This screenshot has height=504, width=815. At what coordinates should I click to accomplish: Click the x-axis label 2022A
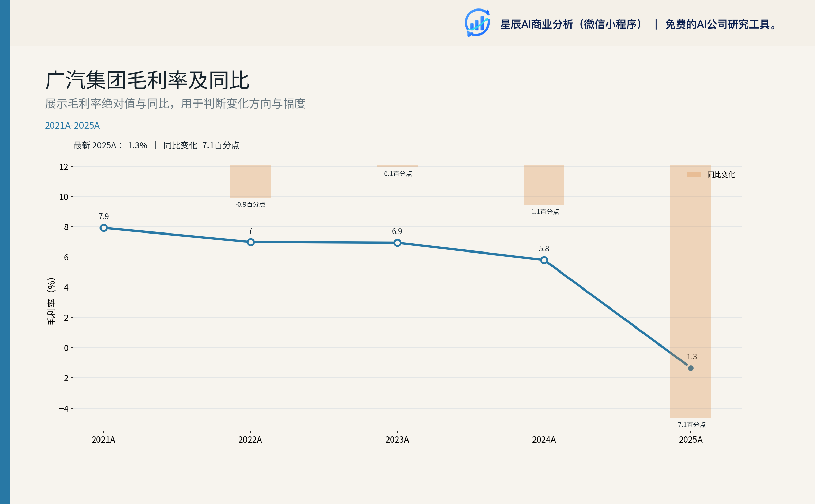(250, 440)
